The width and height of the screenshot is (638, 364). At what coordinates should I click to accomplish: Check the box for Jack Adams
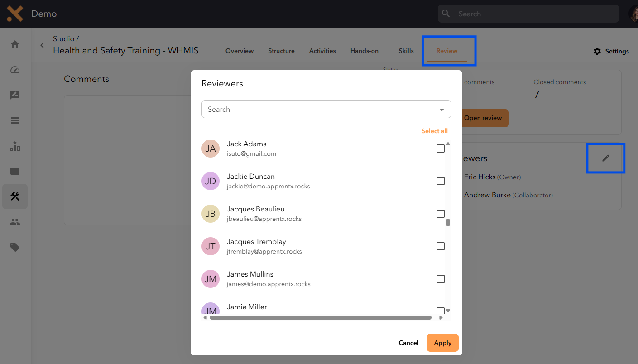(x=441, y=148)
